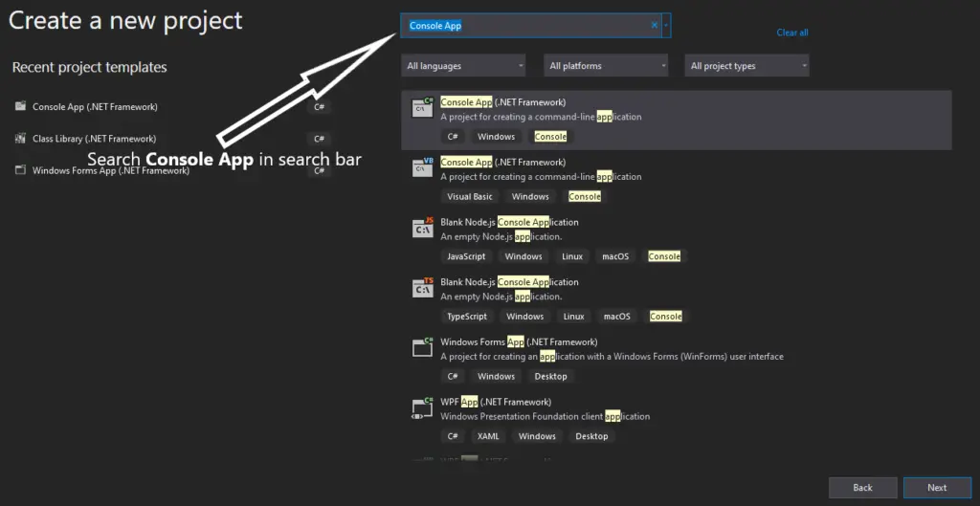Click the JavaScript Node.js console template icon
The width and height of the screenshot is (980, 506).
coord(422,228)
